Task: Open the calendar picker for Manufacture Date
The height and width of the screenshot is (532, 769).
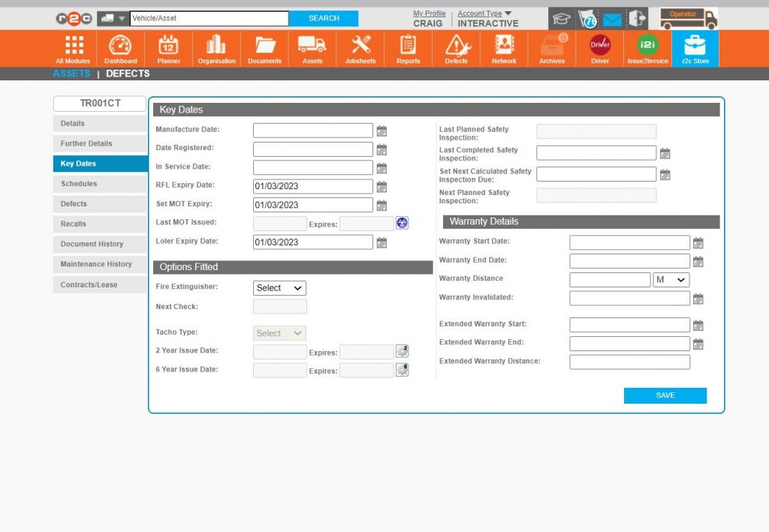Action: (381, 130)
